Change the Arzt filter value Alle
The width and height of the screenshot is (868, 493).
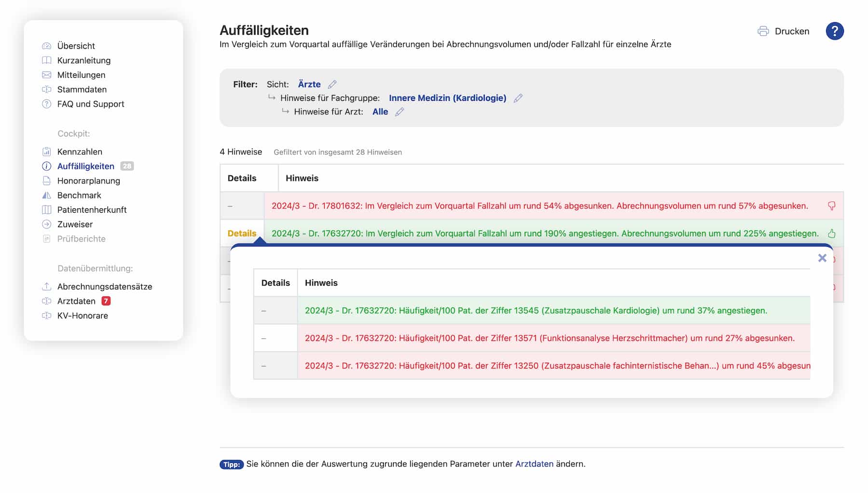(x=380, y=112)
